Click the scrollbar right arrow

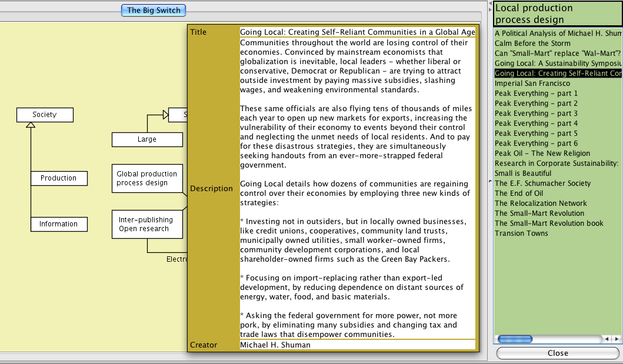(x=617, y=339)
